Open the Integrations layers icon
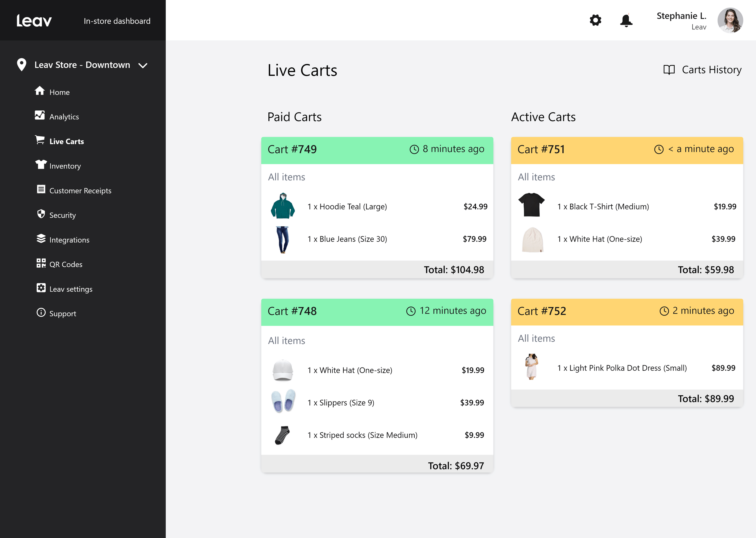The height and width of the screenshot is (538, 756). pyautogui.click(x=41, y=238)
